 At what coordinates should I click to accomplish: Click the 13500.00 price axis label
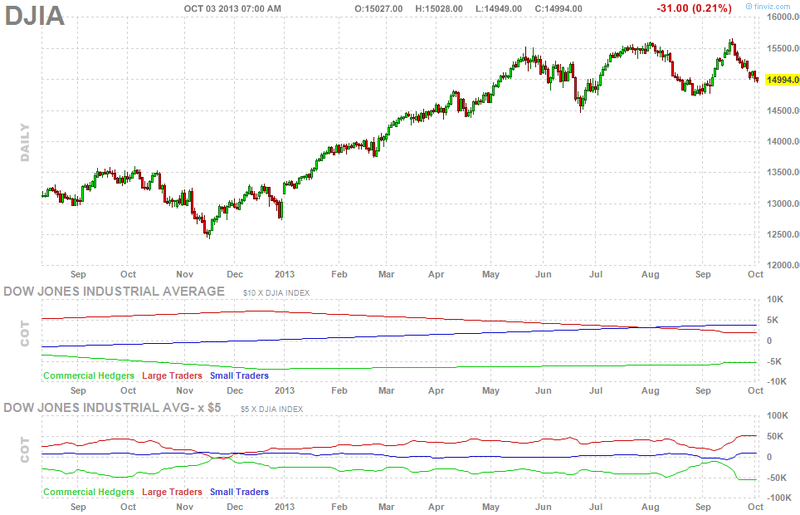[783, 173]
